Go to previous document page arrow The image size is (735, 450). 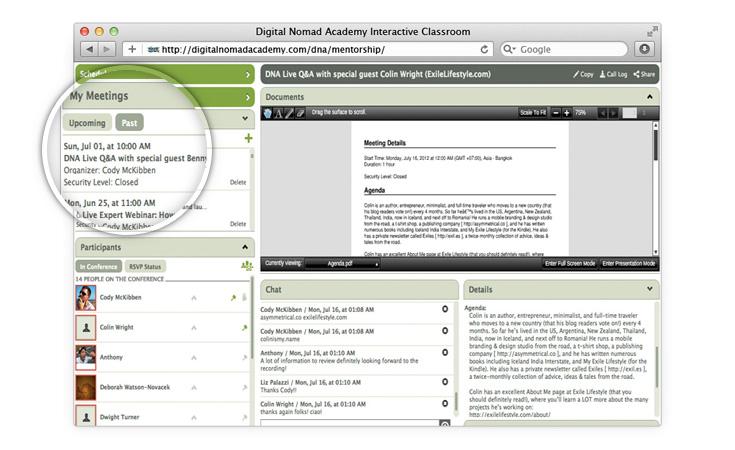[x=603, y=113]
